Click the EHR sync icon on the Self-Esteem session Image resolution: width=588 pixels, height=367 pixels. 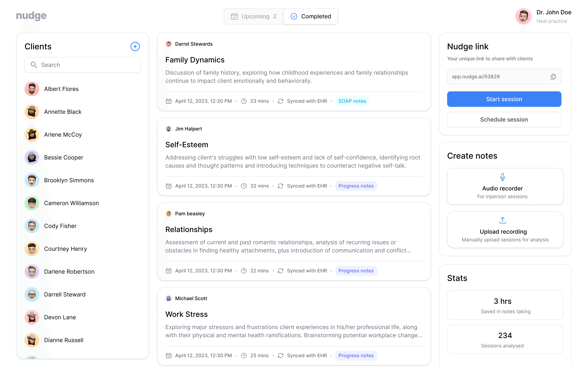tap(281, 186)
